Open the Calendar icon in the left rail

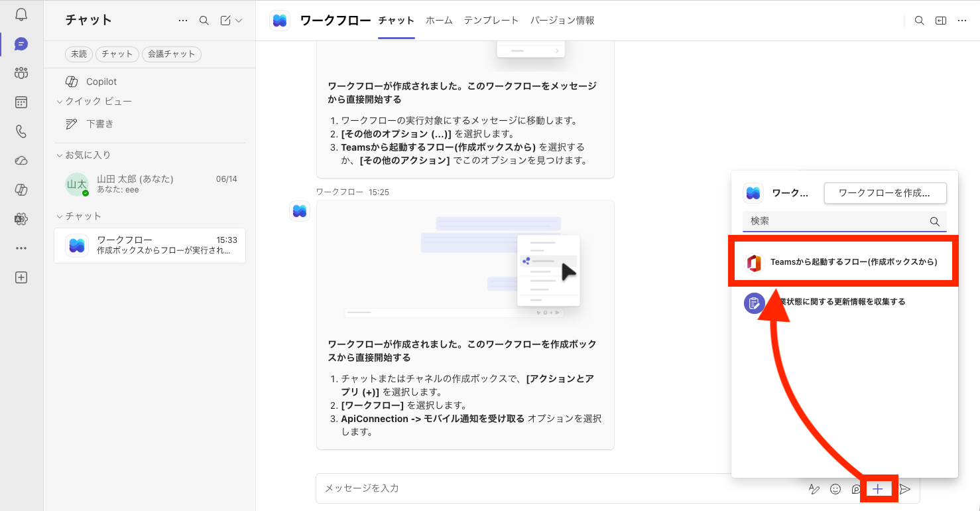tap(21, 102)
